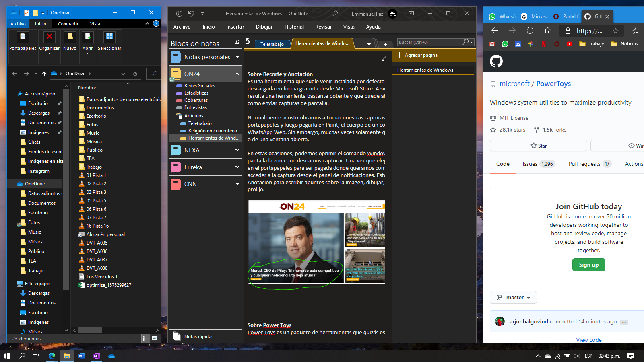Open Pull requests tab on GitHub

point(590,164)
